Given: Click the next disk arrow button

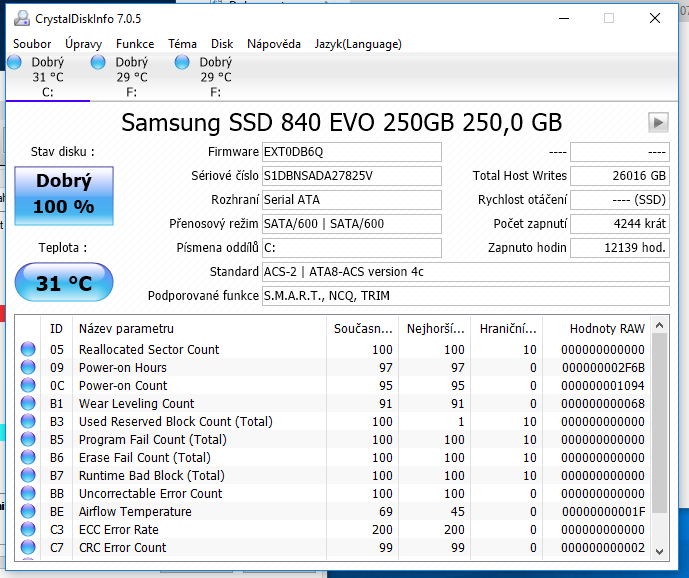Looking at the screenshot, I should click(x=658, y=122).
